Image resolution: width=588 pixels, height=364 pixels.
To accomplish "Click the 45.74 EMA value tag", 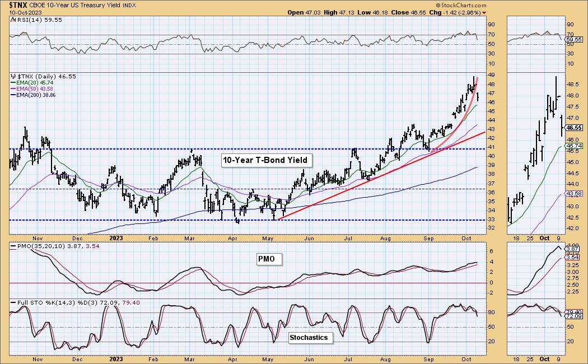I will (574, 146).
